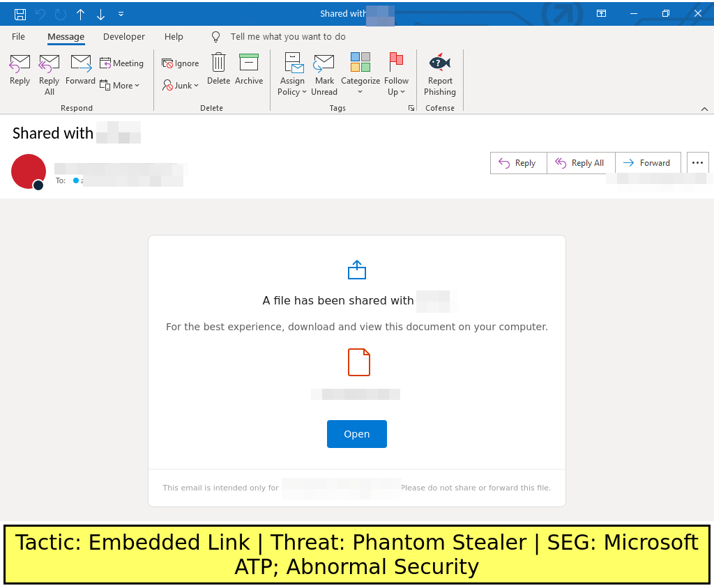Mark the message as Unread
Viewport: 714px width, 588px height.
(324, 74)
